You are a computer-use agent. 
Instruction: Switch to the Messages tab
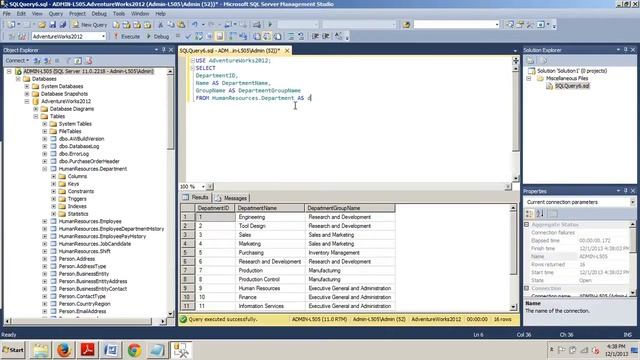231,198
